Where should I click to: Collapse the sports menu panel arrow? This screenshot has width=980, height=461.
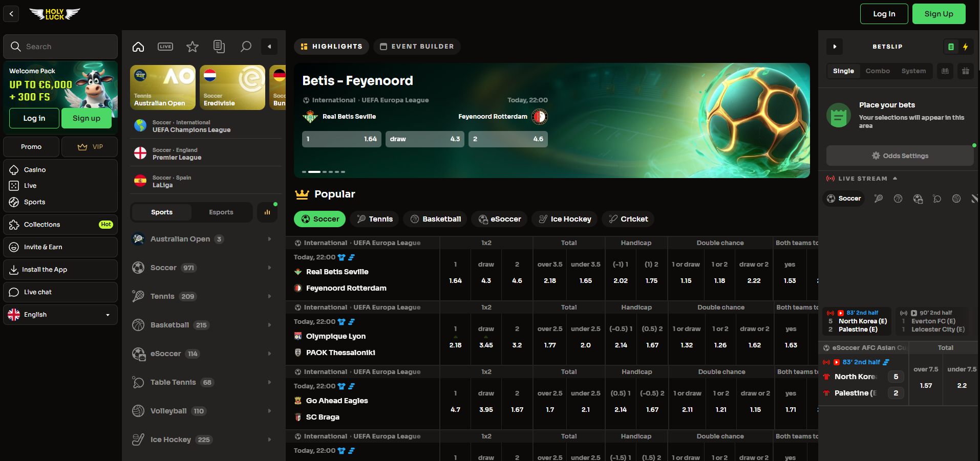(269, 47)
